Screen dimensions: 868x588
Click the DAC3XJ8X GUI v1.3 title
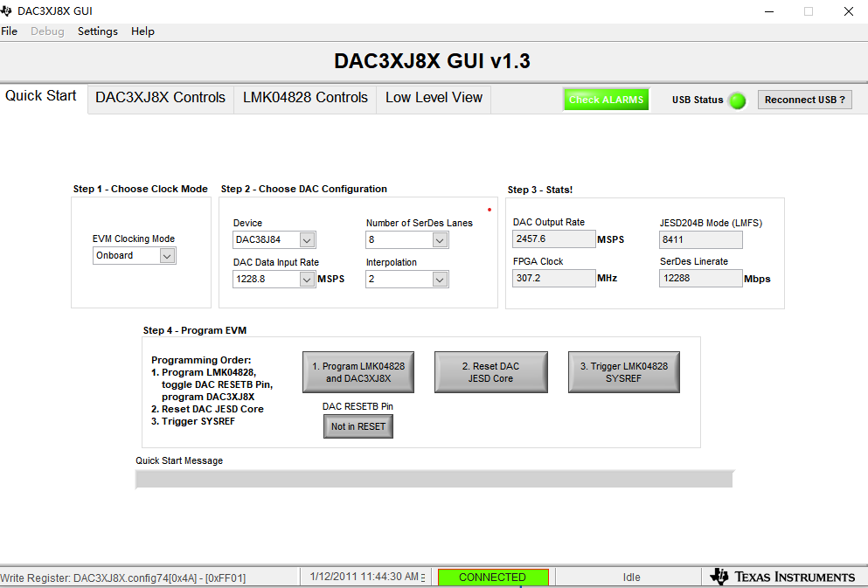433,61
